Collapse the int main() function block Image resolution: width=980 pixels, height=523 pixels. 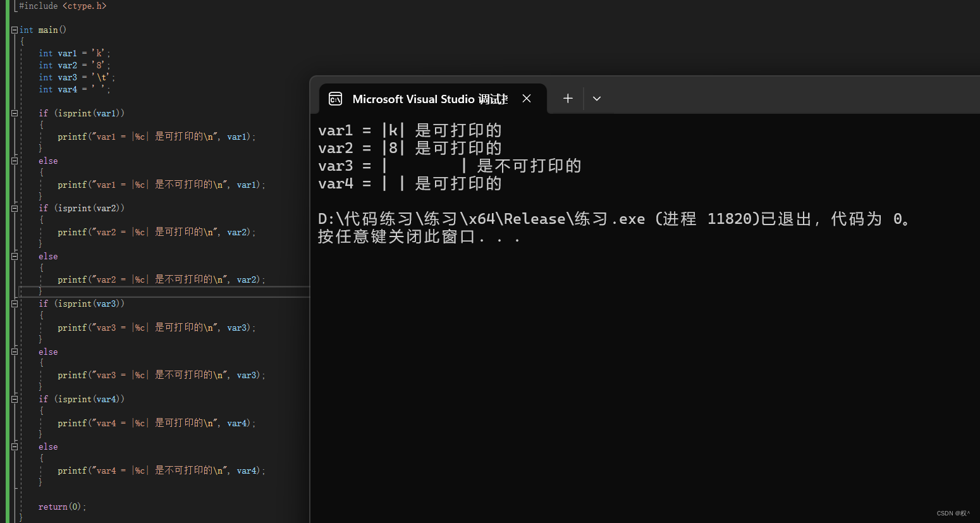(x=15, y=30)
